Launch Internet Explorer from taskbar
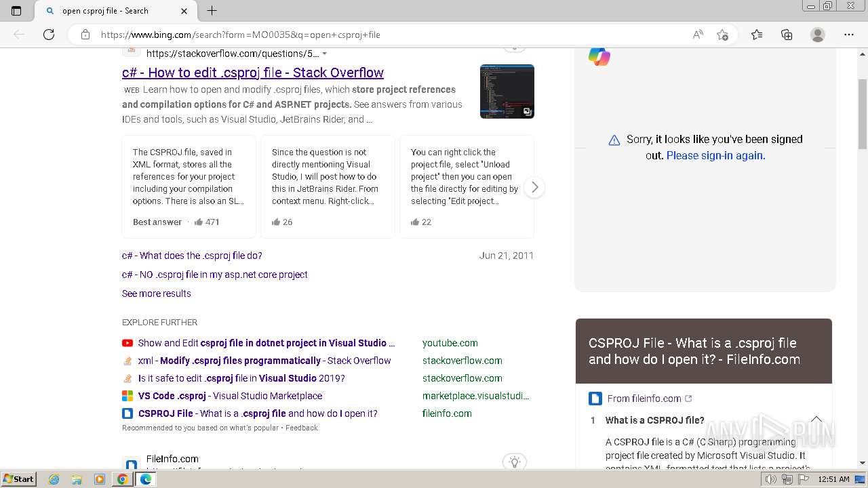 tap(54, 479)
